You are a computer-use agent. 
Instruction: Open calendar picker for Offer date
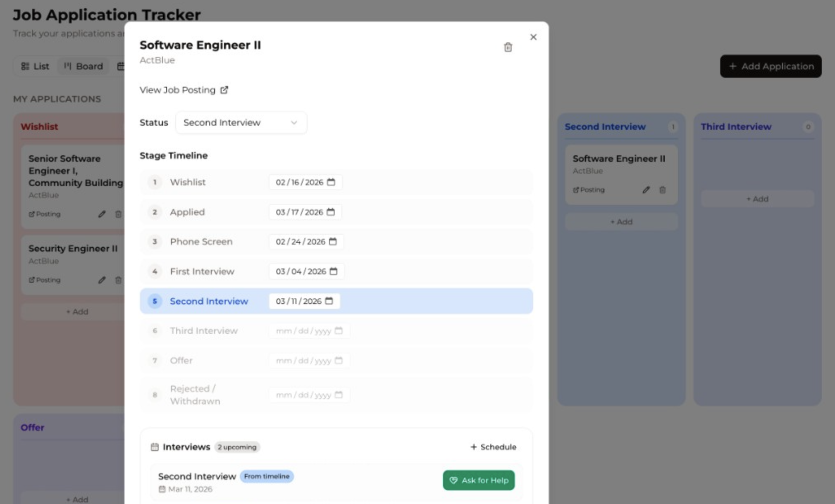click(x=339, y=361)
